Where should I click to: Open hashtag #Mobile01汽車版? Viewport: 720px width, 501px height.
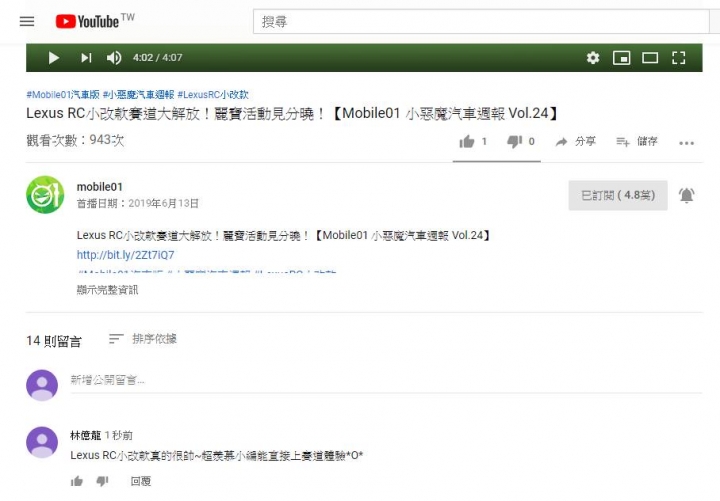62,95
